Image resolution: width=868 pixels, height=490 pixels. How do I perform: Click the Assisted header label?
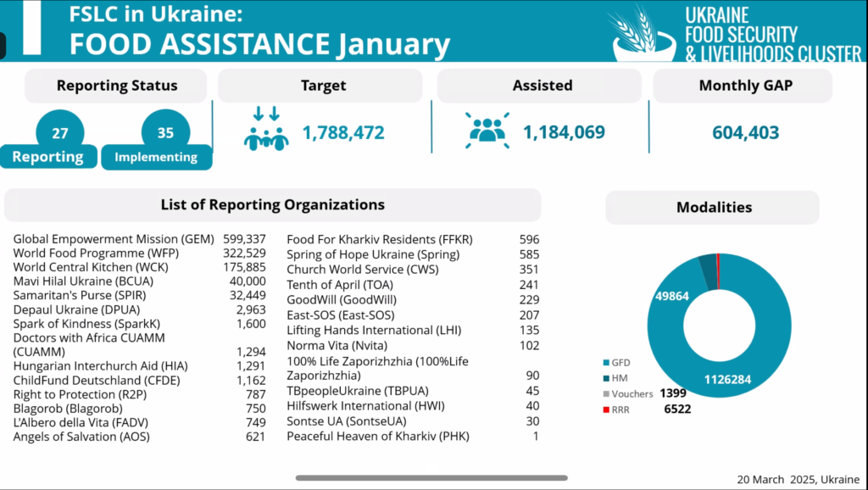click(x=542, y=86)
